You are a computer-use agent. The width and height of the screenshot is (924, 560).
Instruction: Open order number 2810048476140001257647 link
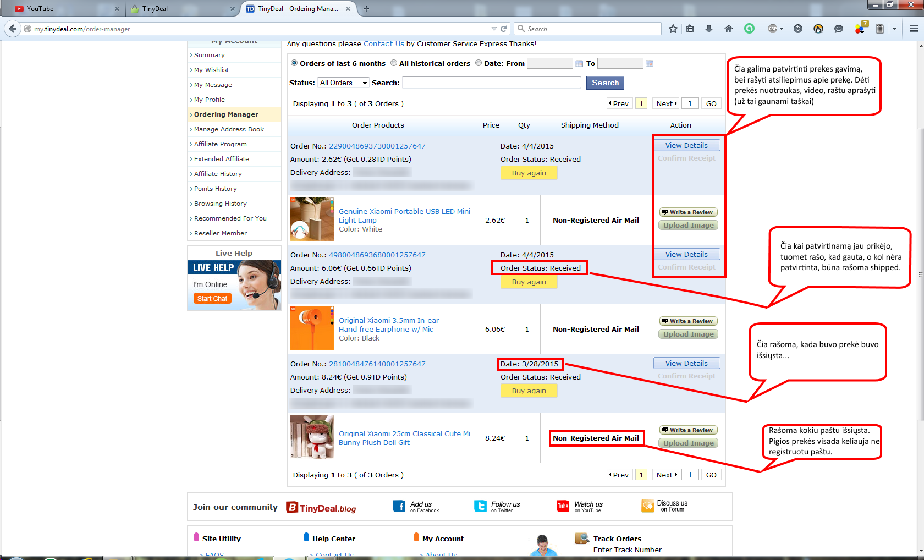pyautogui.click(x=377, y=364)
